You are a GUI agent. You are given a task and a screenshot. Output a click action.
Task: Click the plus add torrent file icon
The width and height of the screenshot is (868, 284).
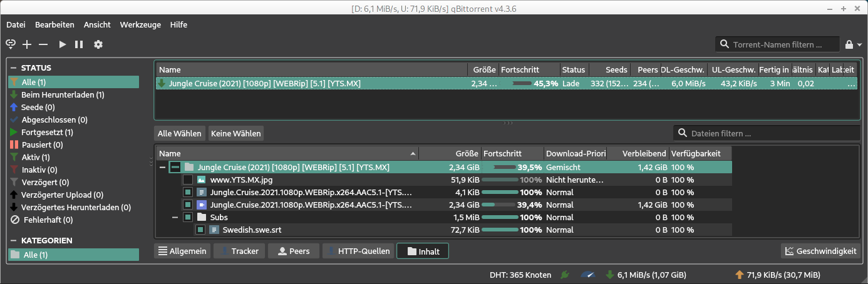click(x=27, y=44)
